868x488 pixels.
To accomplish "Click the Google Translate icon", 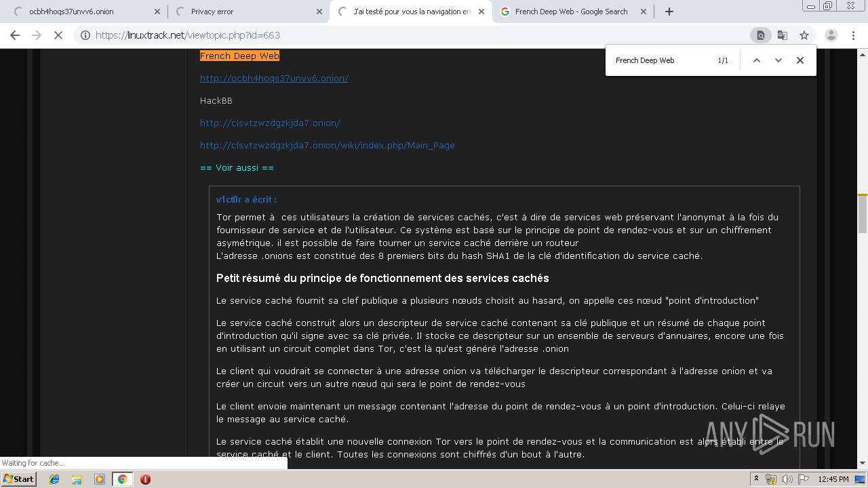I will click(x=783, y=35).
